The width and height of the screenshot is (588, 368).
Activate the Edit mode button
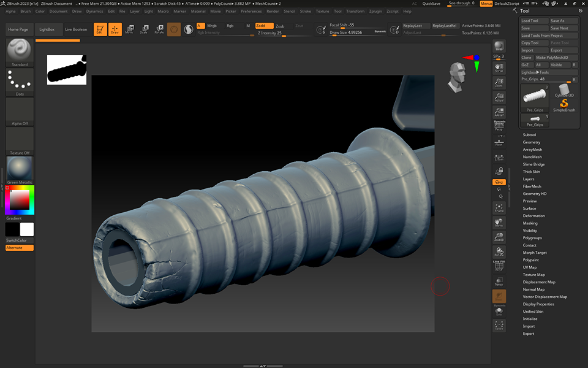[x=100, y=29]
